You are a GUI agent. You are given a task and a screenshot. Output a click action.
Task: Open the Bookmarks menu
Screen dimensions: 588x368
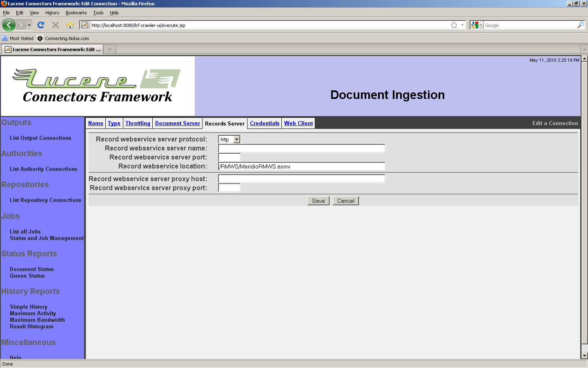pos(76,13)
